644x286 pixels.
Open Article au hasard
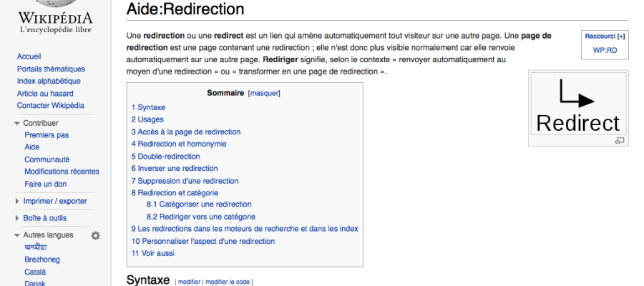coord(45,93)
